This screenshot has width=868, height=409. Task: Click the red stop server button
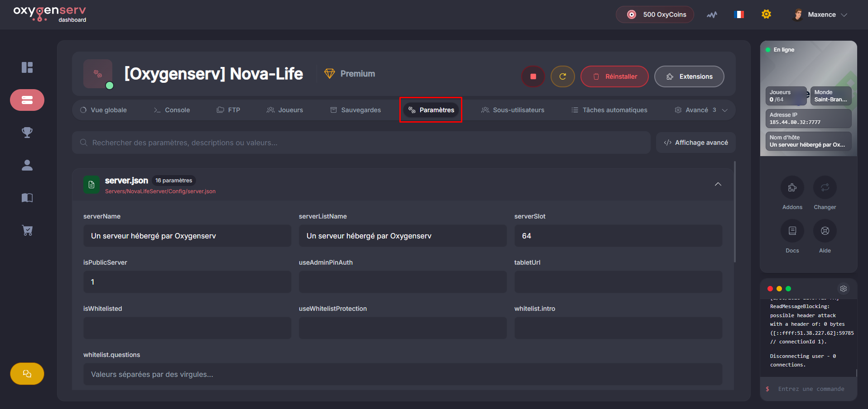point(533,76)
